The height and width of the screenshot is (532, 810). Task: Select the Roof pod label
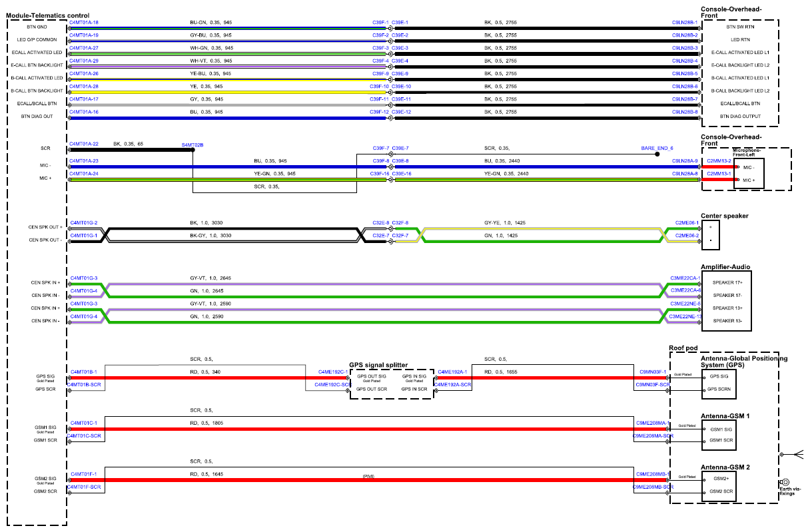[683, 348]
